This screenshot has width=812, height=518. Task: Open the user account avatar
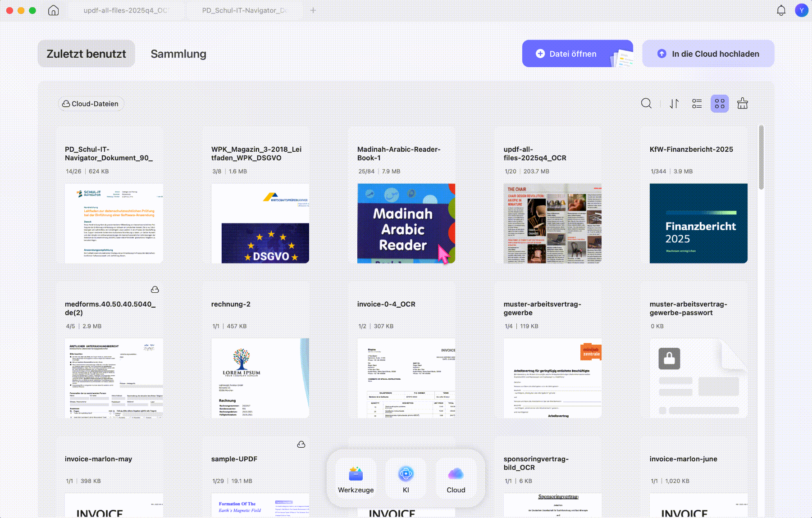(x=801, y=10)
